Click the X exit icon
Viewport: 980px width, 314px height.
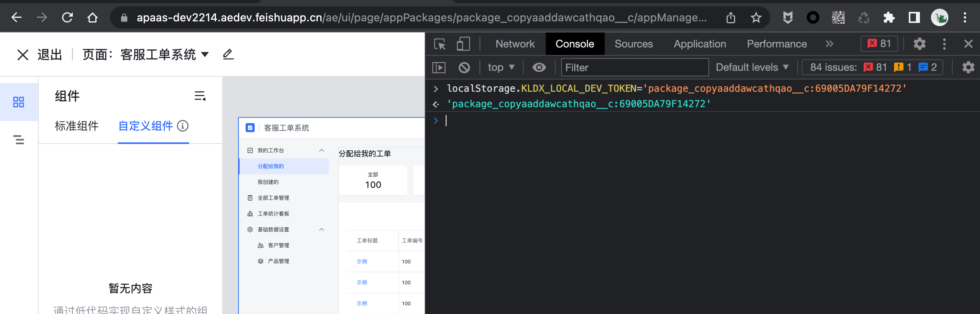[23, 55]
